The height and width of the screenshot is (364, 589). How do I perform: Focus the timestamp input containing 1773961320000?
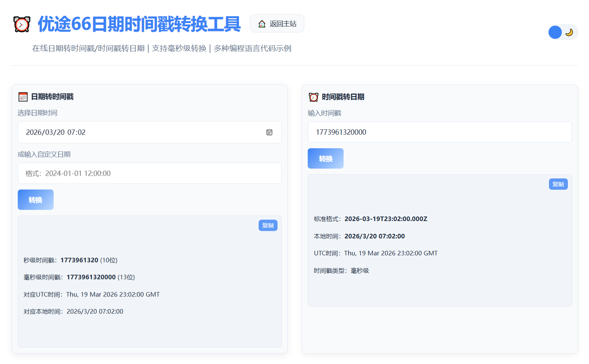[x=439, y=132]
